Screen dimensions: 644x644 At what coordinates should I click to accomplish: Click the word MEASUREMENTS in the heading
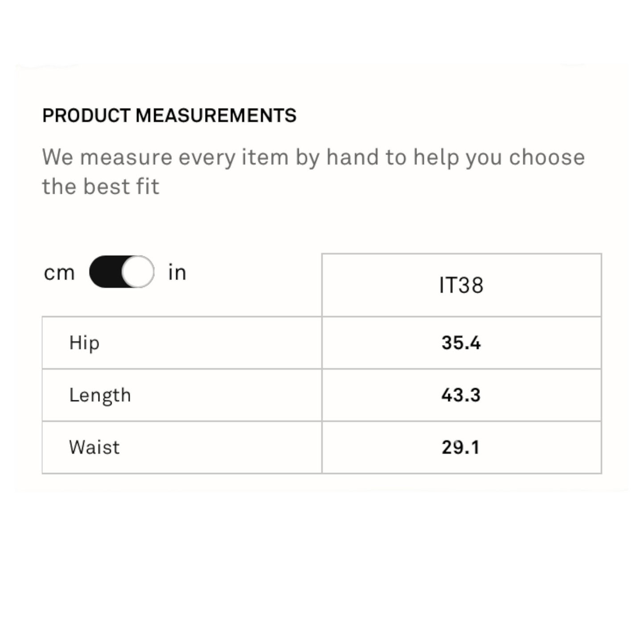(x=216, y=116)
